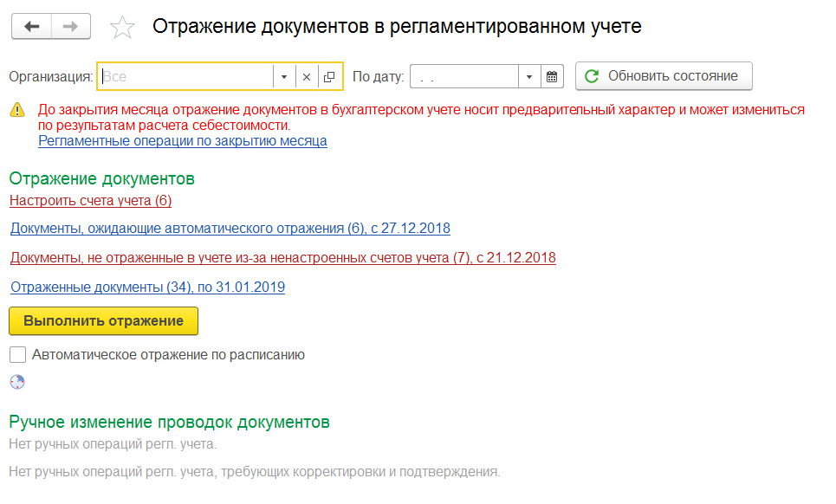
Task: Expand the По дату dropdown arrow
Action: [x=529, y=77]
